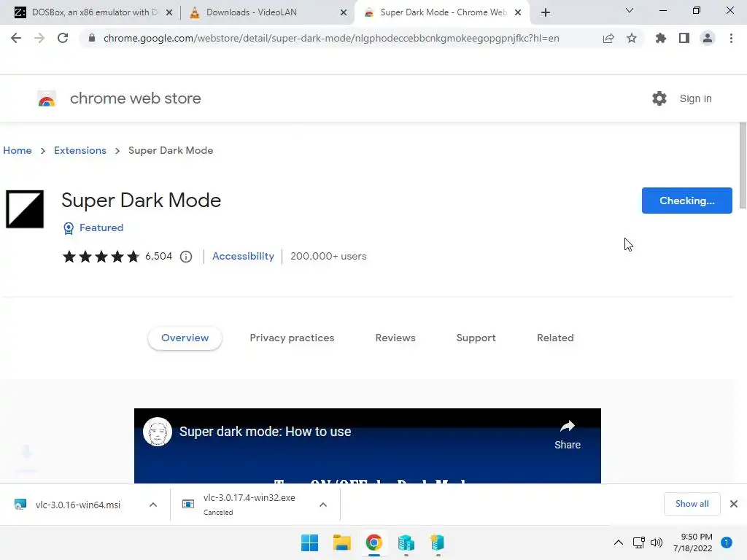Open a new browser tab

[x=546, y=13]
